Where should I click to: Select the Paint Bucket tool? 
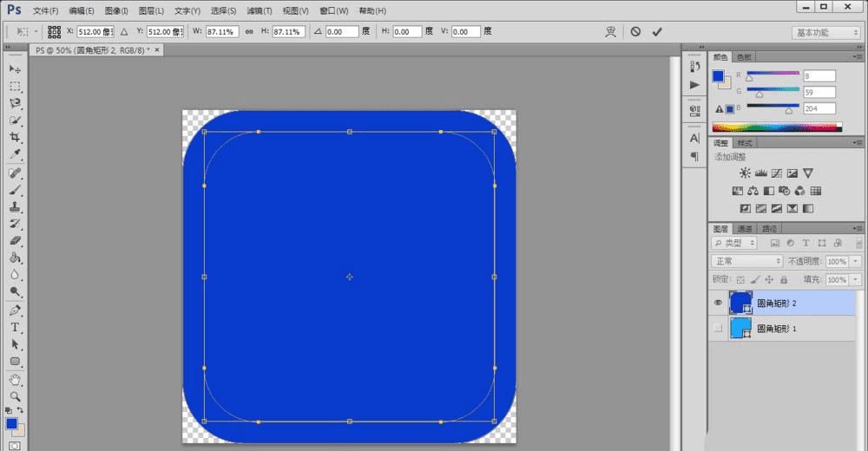(15, 258)
